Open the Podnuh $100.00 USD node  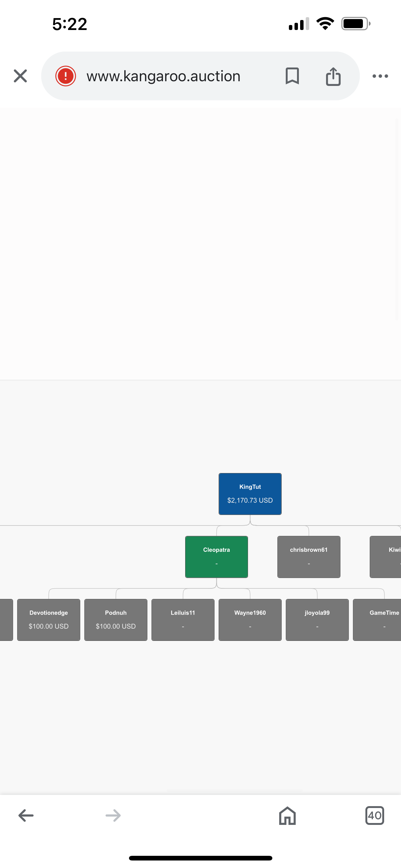pos(116,620)
